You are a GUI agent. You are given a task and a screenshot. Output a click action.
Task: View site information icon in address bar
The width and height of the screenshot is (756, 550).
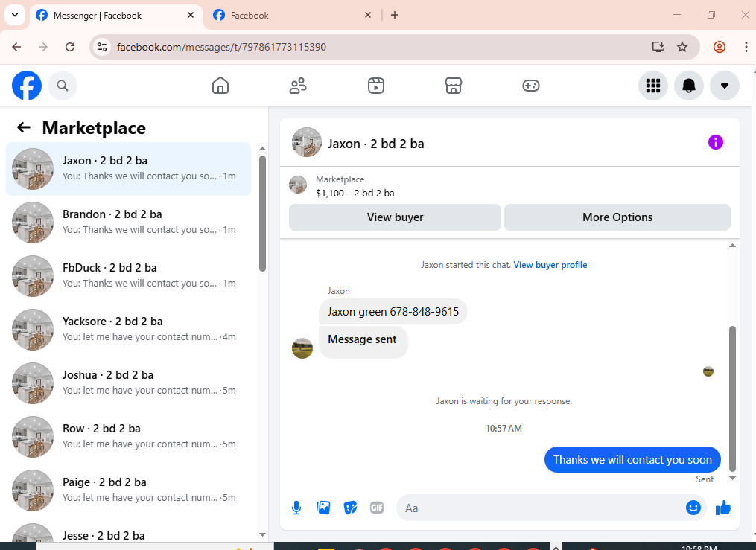pyautogui.click(x=102, y=47)
